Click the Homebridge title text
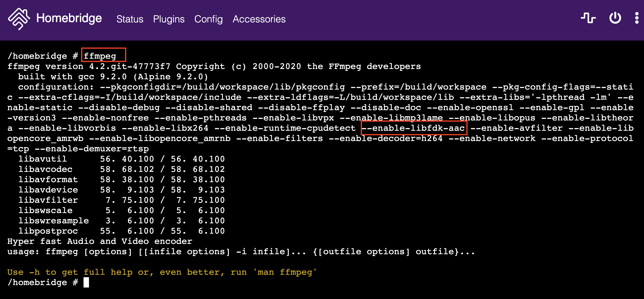 point(68,19)
